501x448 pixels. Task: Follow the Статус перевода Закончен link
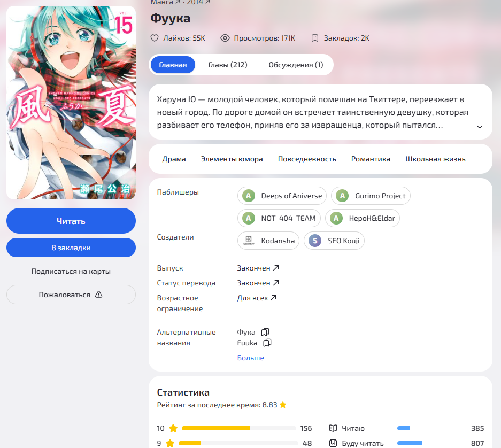click(x=258, y=283)
